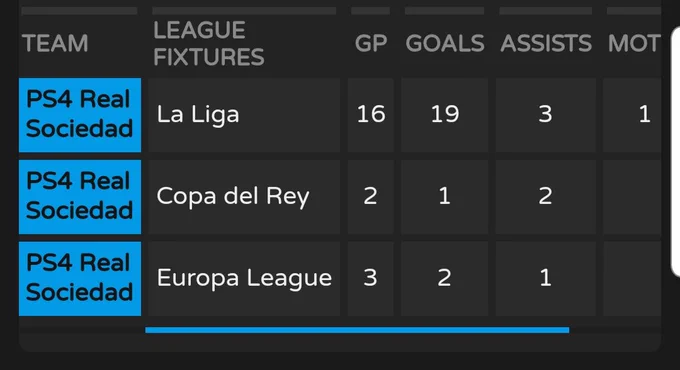680x370 pixels.
Task: Open PS4 Real Sociedad in La Liga row
Action: 80,115
